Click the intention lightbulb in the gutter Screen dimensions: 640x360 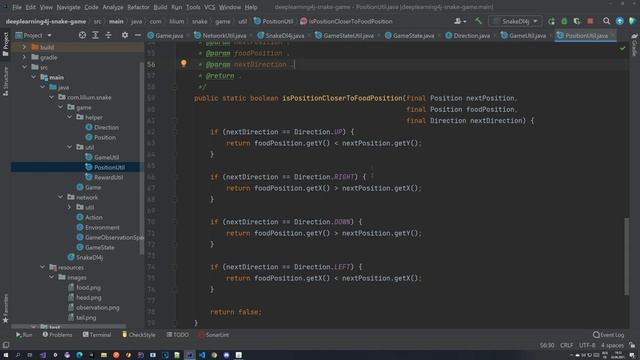[x=184, y=64]
